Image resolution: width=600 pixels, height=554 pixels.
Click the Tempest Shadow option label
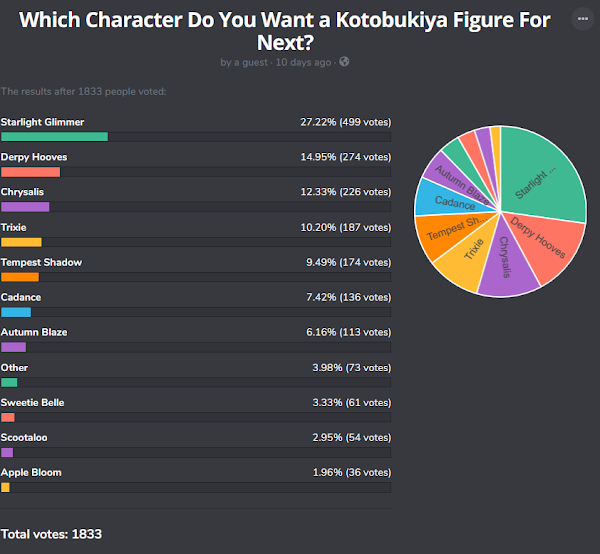[41, 262]
